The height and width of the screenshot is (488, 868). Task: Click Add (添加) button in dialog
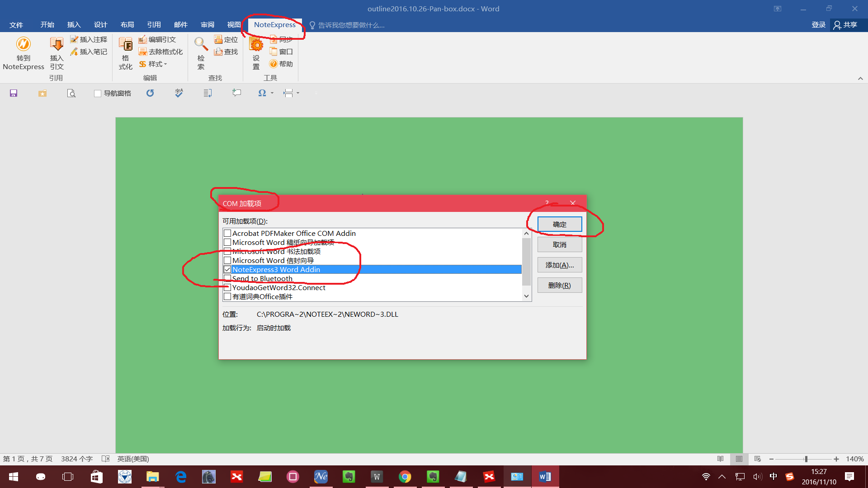click(560, 265)
